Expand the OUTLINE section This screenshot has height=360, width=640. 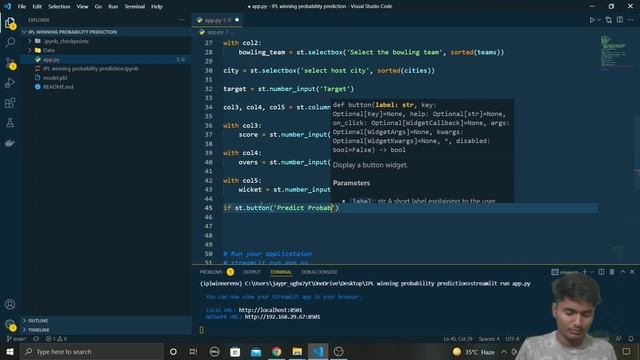pyautogui.click(x=106, y=321)
